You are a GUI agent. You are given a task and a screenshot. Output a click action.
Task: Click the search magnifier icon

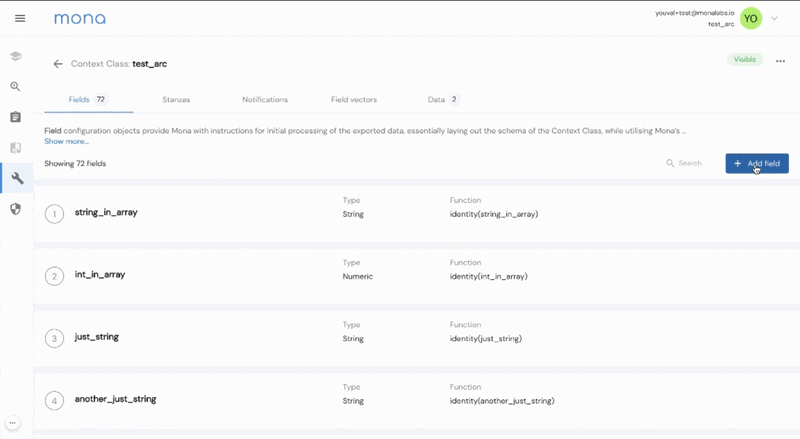click(x=670, y=163)
